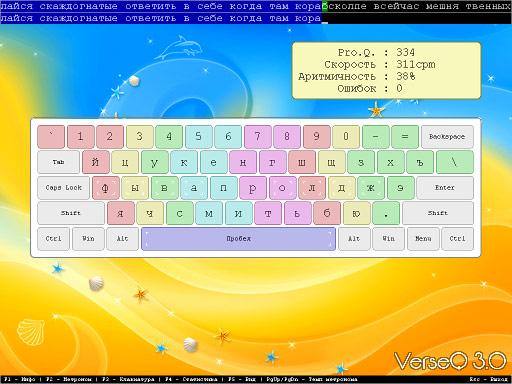Click the Backspace key on virtual keyboard
The width and height of the screenshot is (512, 384).
pyautogui.click(x=447, y=136)
